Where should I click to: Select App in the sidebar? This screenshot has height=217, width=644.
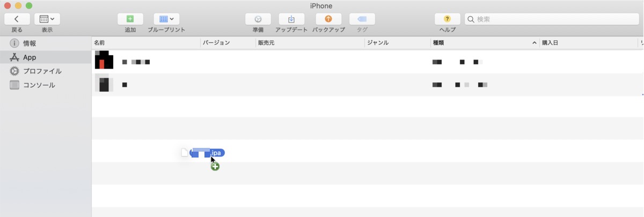[46, 57]
